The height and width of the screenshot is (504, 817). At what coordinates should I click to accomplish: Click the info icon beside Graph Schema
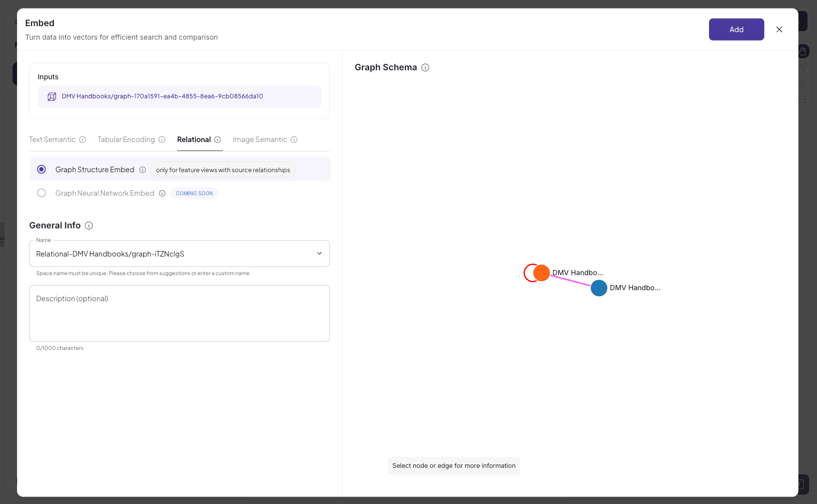(425, 67)
